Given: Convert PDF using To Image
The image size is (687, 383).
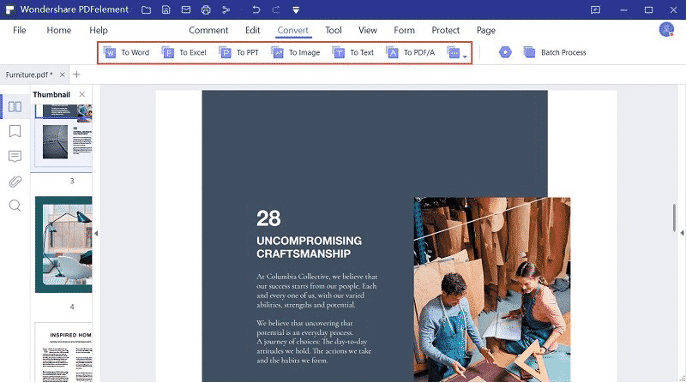Looking at the screenshot, I should tap(296, 53).
